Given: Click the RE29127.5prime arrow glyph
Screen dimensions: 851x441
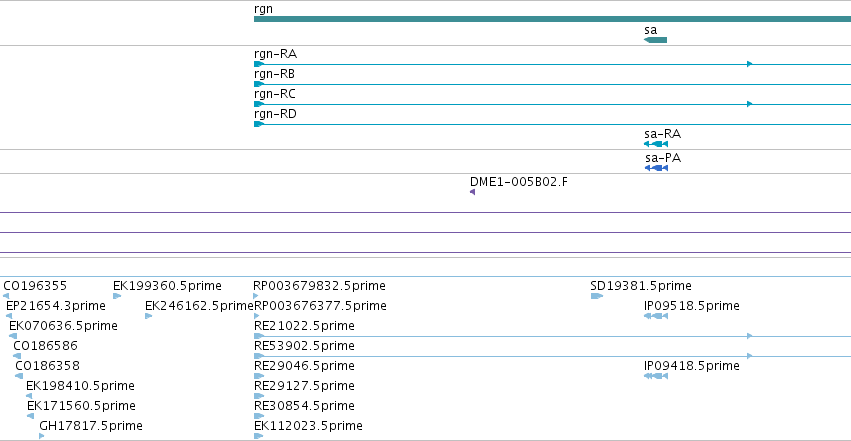Looking at the screenshot, I should coord(259,397).
